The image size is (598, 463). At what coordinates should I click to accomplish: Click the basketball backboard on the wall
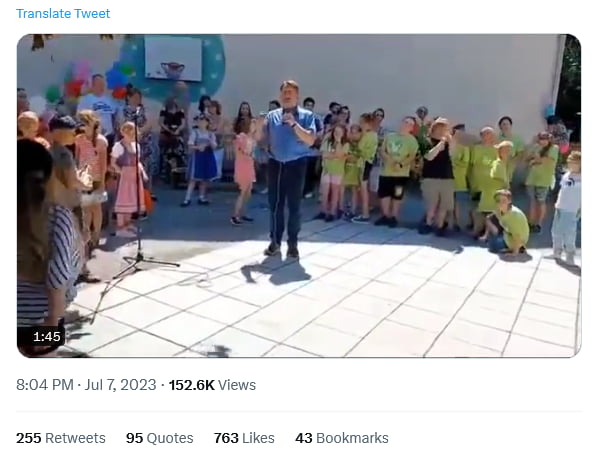coord(173,58)
